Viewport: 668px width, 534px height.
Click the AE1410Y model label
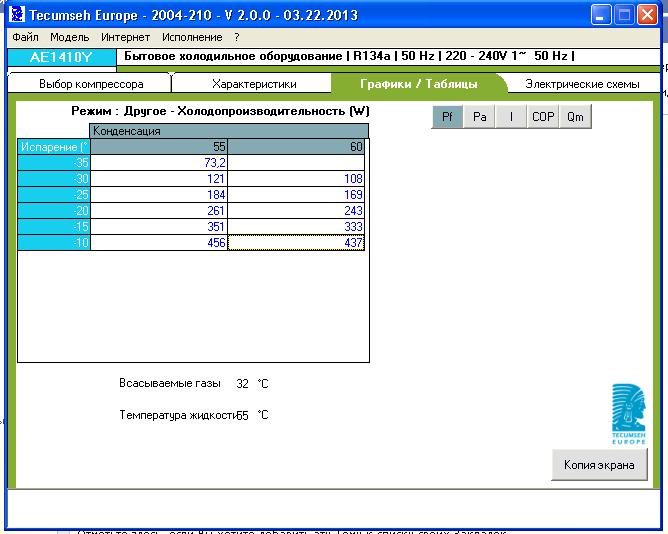pos(61,57)
